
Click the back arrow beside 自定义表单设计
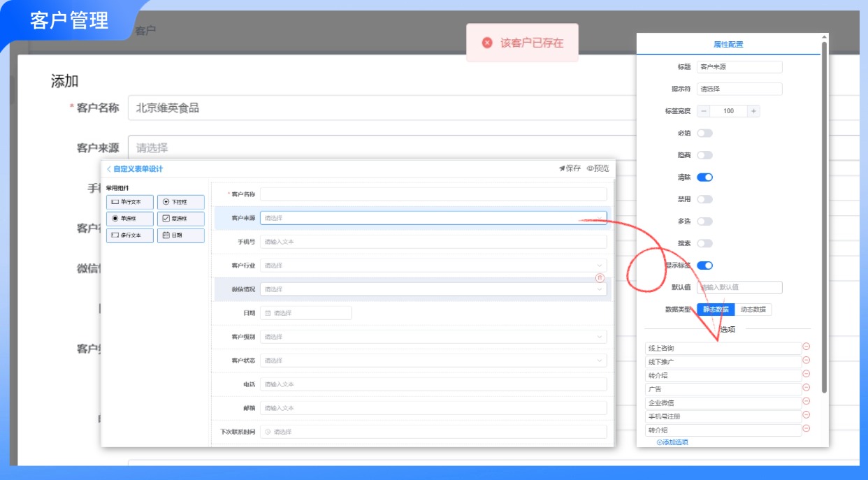point(108,169)
